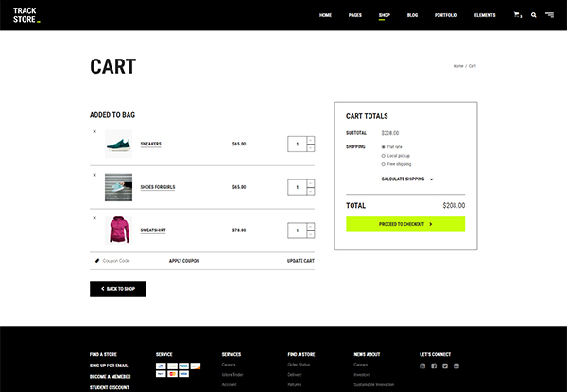This screenshot has height=392, width=567.
Task: Click Back to Shop button
Action: coord(118,289)
